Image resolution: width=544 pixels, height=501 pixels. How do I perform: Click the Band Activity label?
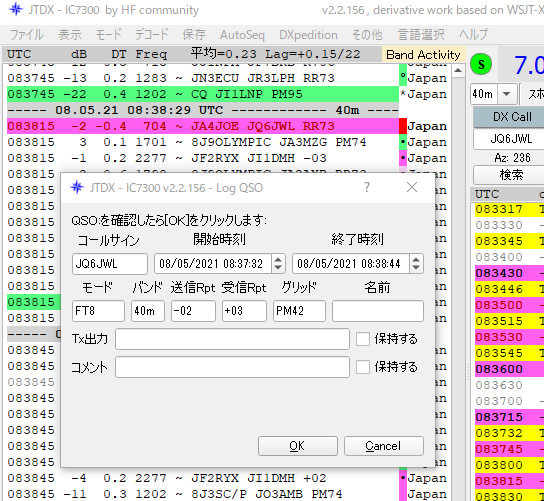(x=423, y=54)
